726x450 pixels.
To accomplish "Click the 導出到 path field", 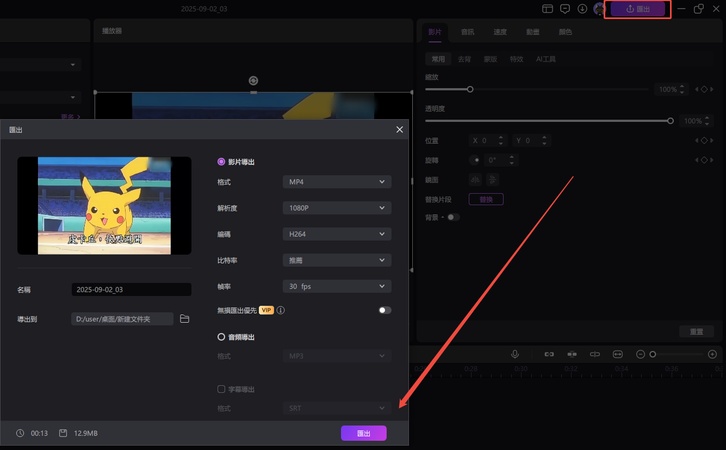I will tap(122, 319).
